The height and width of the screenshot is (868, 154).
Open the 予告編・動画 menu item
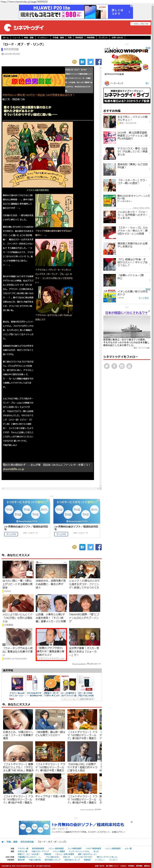(58, 38)
